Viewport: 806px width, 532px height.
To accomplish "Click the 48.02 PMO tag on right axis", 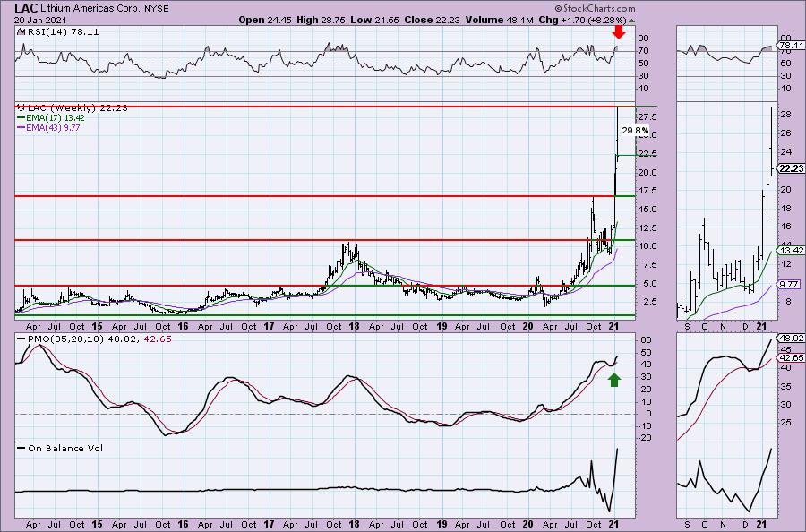I will tap(791, 339).
